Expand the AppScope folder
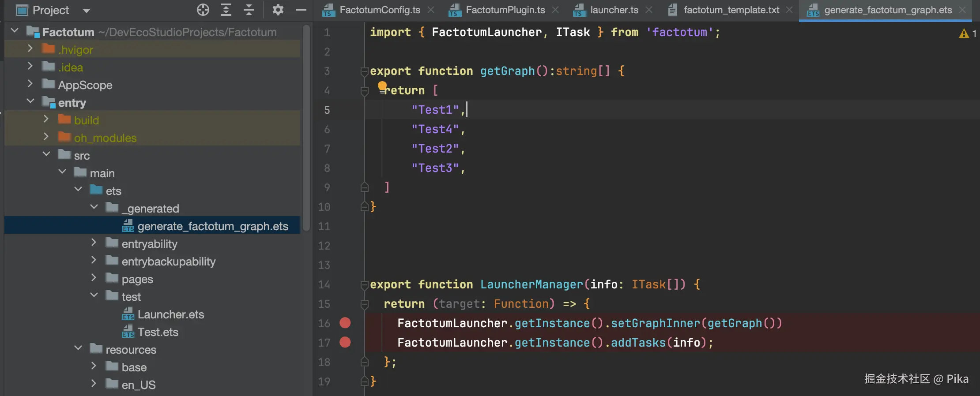 (x=30, y=83)
